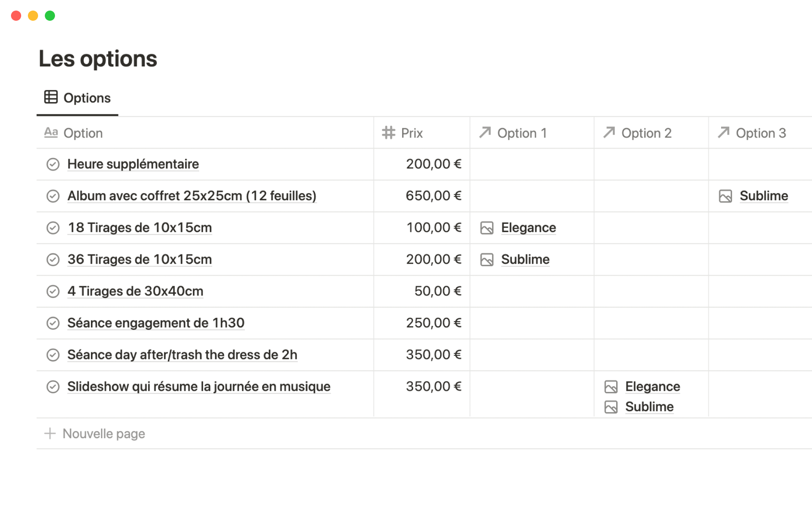Open the Option column header menu

83,133
